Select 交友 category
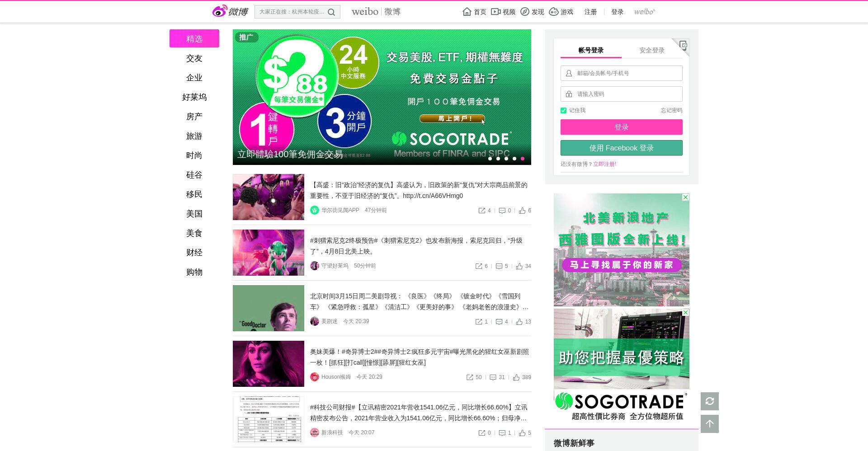The height and width of the screenshot is (451, 868). tap(194, 58)
